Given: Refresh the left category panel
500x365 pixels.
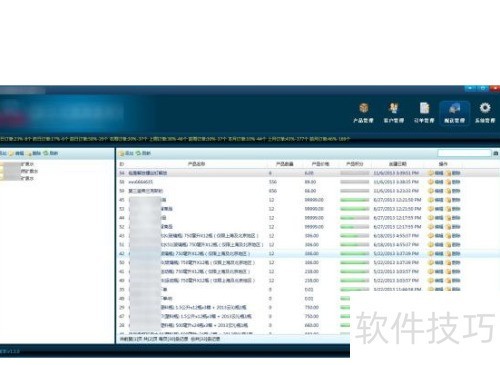Looking at the screenshot, I should tap(50, 153).
